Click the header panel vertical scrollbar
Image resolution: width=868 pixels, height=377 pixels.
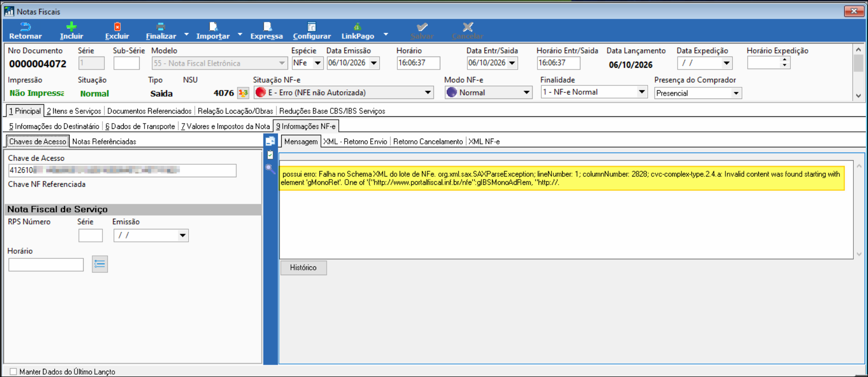(x=858, y=72)
